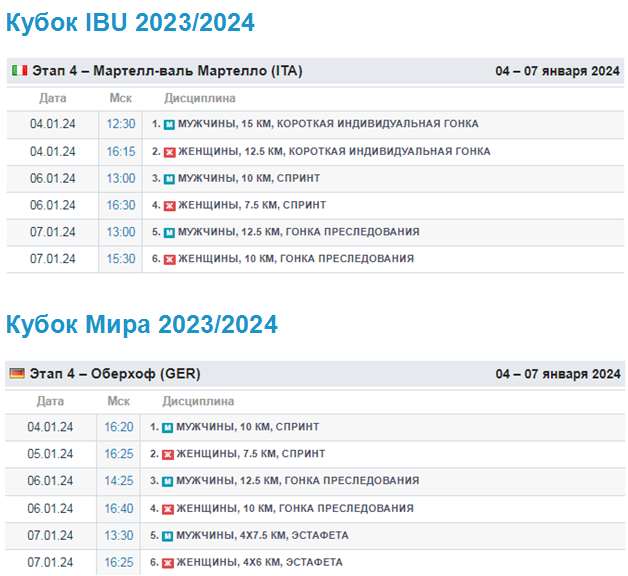
Task: Click men's icon in Оберхоф 12.5 КМ pursuit row
Action: (167, 481)
